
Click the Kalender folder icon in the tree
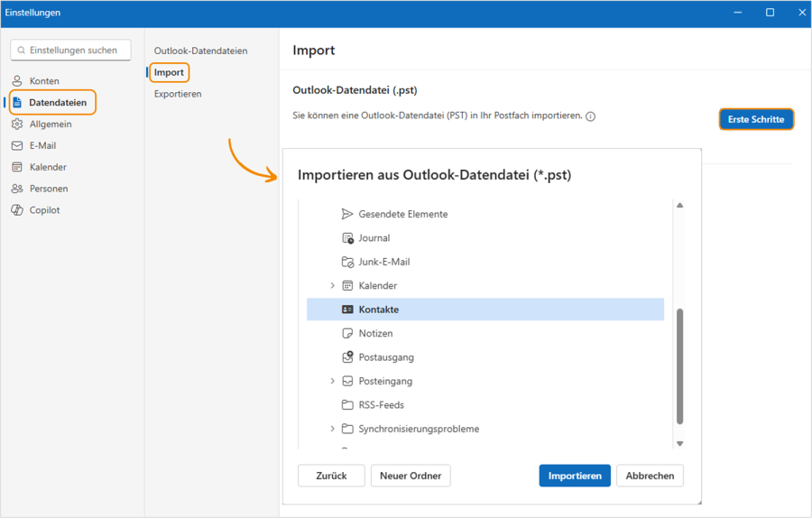tap(347, 285)
